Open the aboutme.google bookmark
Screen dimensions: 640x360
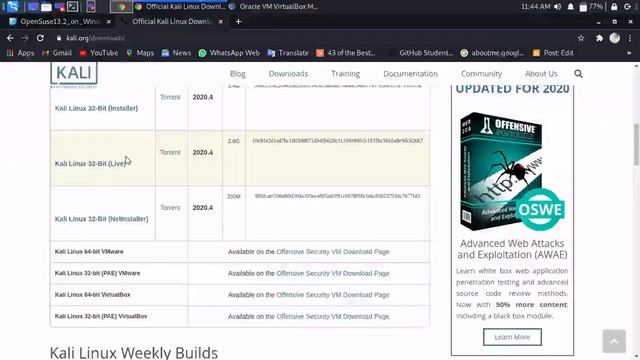pos(492,53)
